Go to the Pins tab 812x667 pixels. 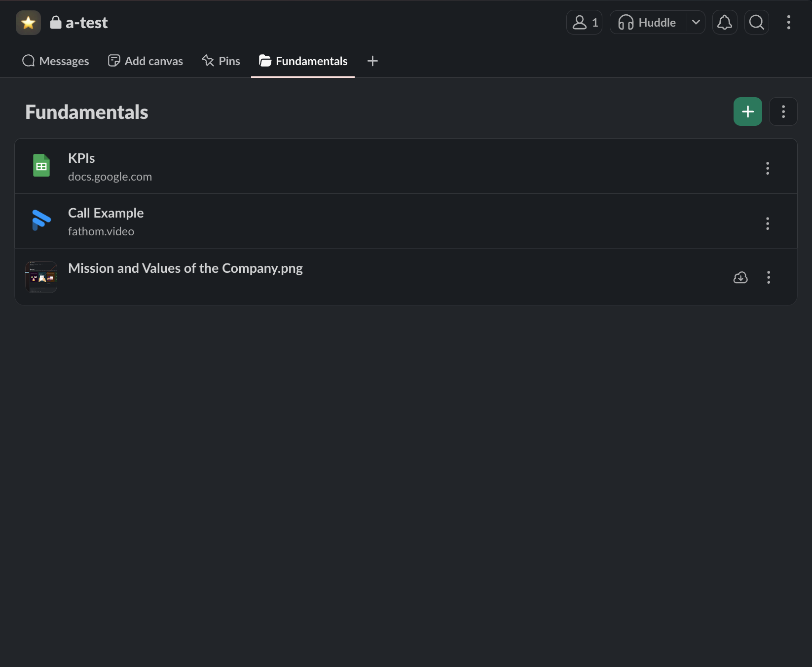click(x=221, y=61)
